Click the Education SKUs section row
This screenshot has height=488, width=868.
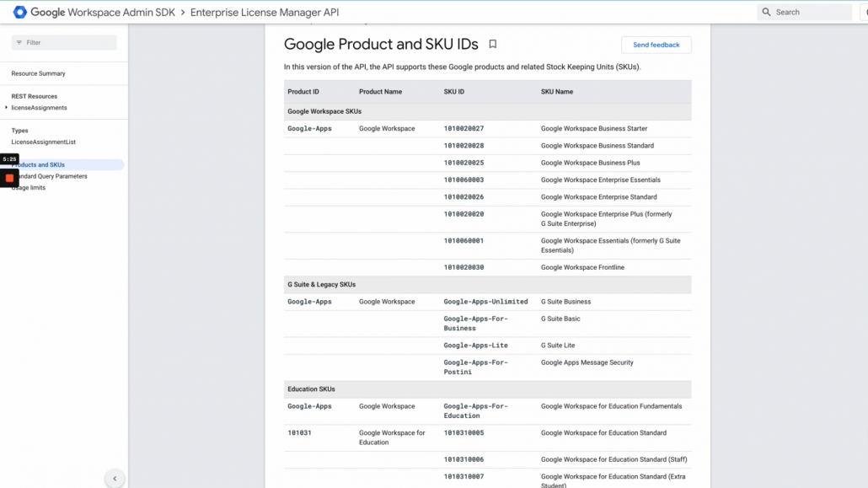(488, 389)
